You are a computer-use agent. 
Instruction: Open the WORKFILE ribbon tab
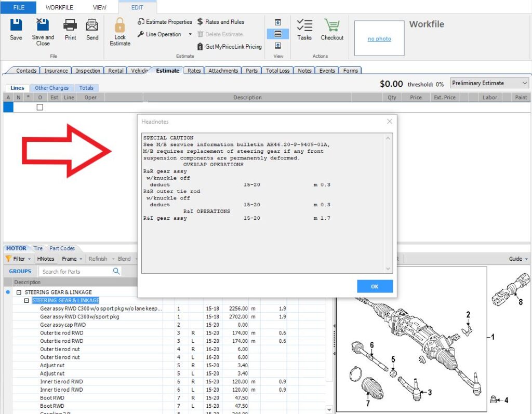coord(59,7)
